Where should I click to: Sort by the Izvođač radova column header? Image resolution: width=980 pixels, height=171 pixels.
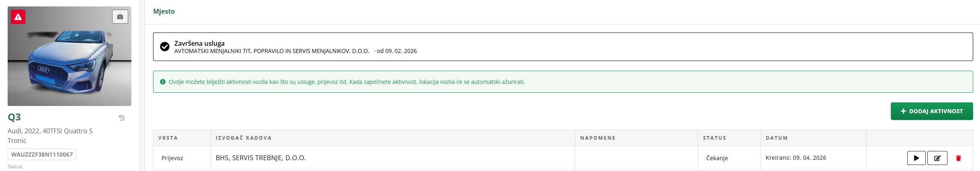tap(243, 138)
